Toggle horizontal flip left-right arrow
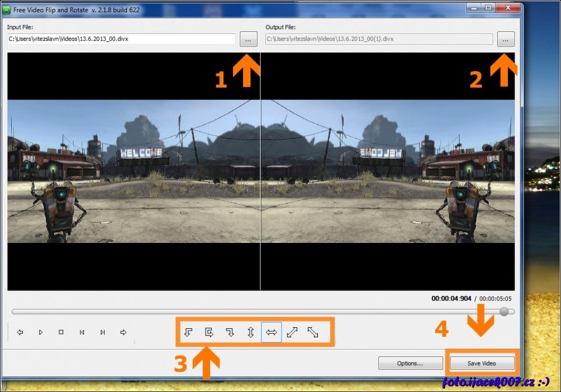561x392 pixels. [x=271, y=332]
